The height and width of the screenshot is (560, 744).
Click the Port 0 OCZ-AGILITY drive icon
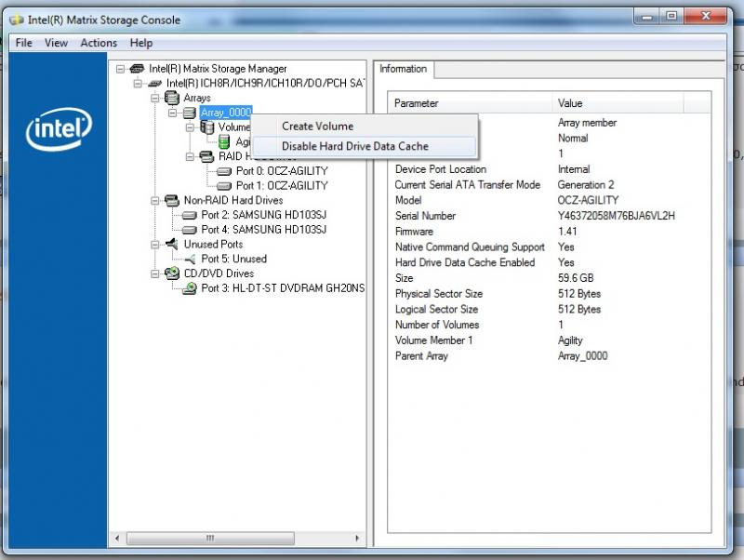point(224,171)
